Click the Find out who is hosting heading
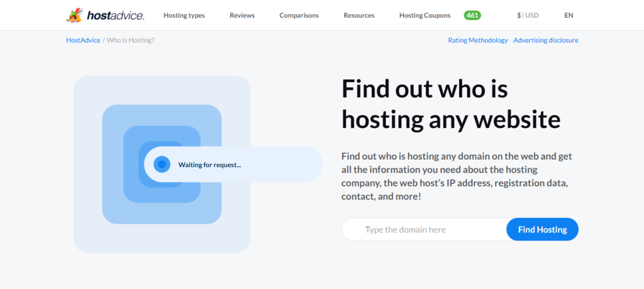This screenshot has width=644, height=289. 450,104
